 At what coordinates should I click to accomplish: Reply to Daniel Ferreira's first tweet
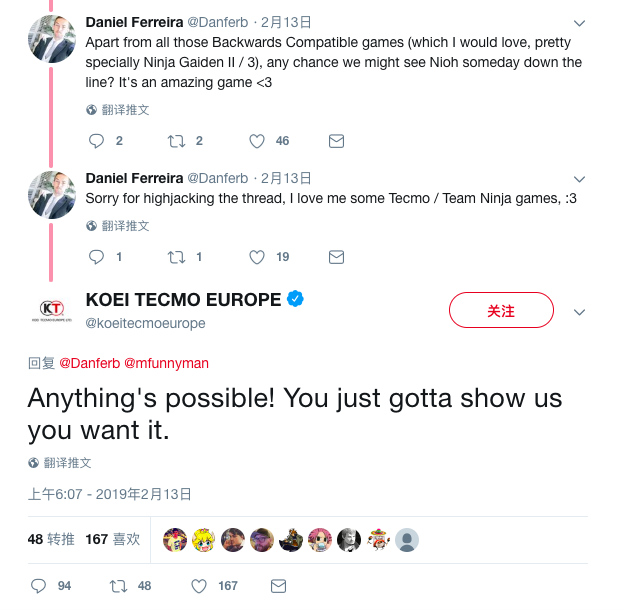point(97,141)
